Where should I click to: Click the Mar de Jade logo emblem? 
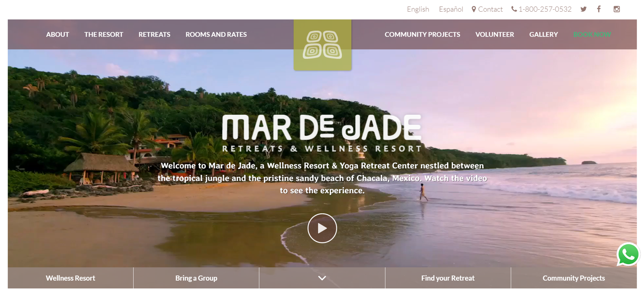pos(322,45)
